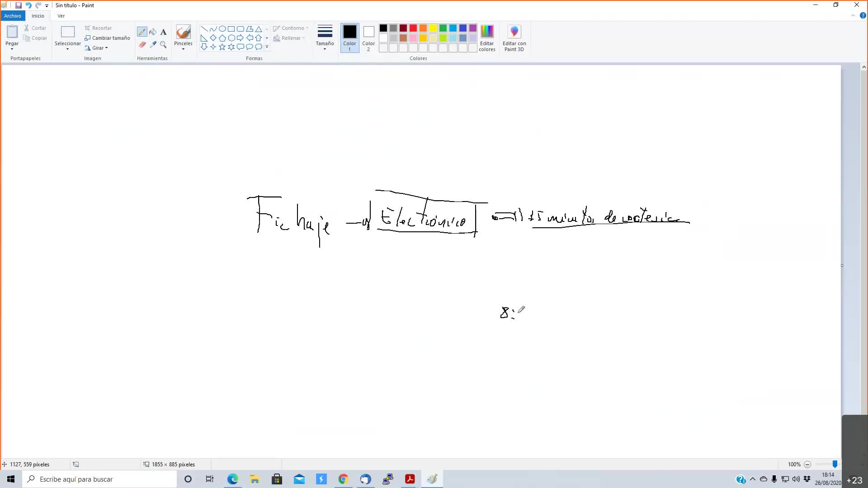
Task: Select the Eraser tool
Action: 142,45
